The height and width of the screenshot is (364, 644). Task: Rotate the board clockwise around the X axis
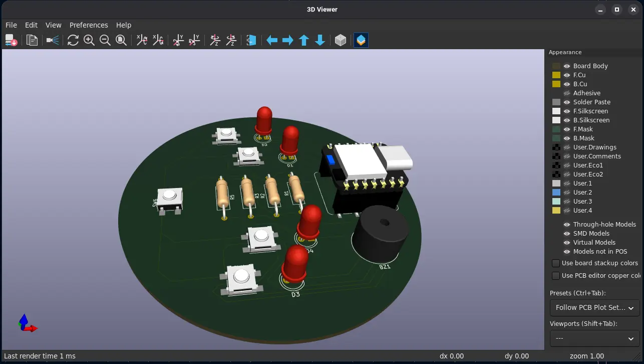(142, 40)
